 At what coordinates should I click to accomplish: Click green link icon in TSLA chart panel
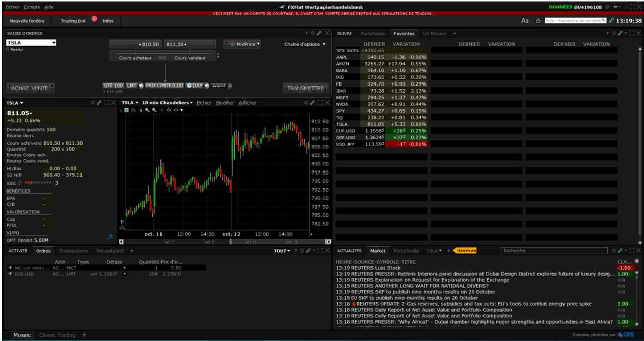point(312,102)
